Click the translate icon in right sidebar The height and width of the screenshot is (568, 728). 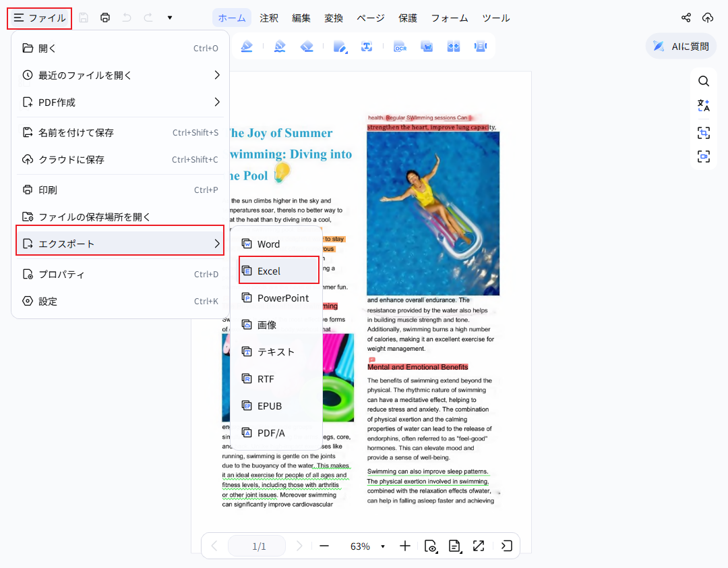[704, 105]
